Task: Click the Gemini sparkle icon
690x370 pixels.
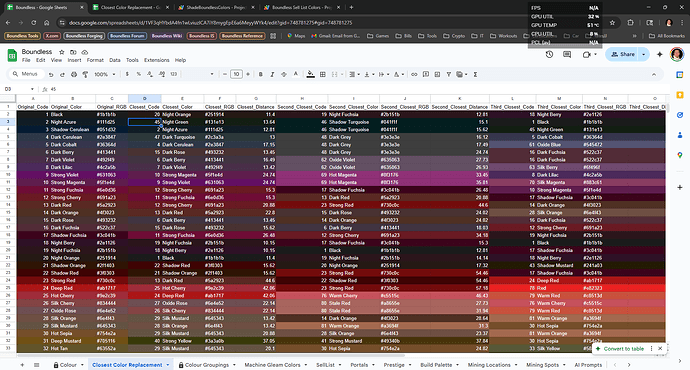Action: pyautogui.click(x=659, y=55)
